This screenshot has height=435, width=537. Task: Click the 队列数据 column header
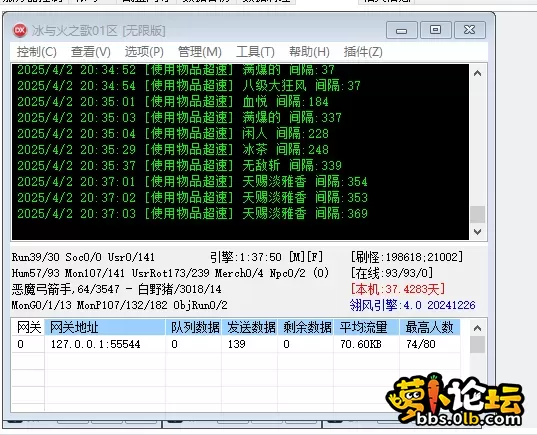click(x=194, y=327)
